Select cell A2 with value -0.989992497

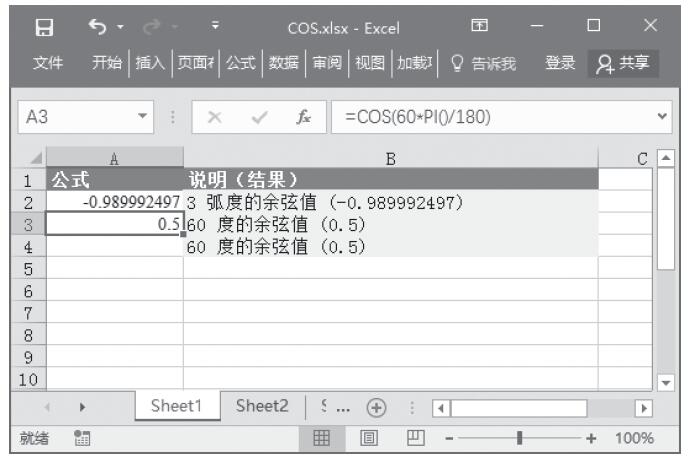point(115,202)
